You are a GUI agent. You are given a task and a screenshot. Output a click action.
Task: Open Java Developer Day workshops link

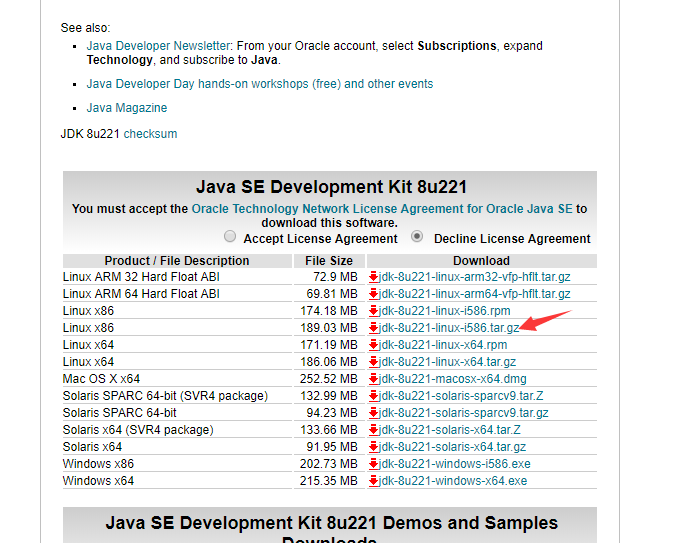coord(260,84)
